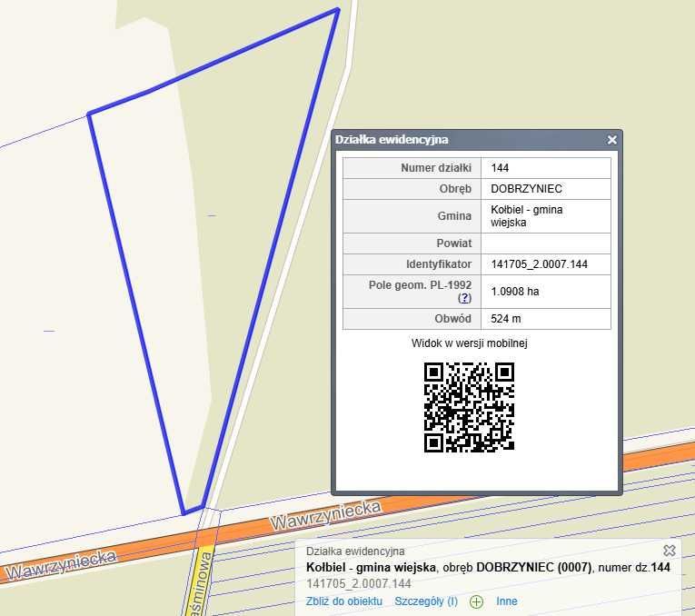The width and height of the screenshot is (695, 616).
Task: Click the green plus circle icon
Action: pyautogui.click(x=476, y=601)
